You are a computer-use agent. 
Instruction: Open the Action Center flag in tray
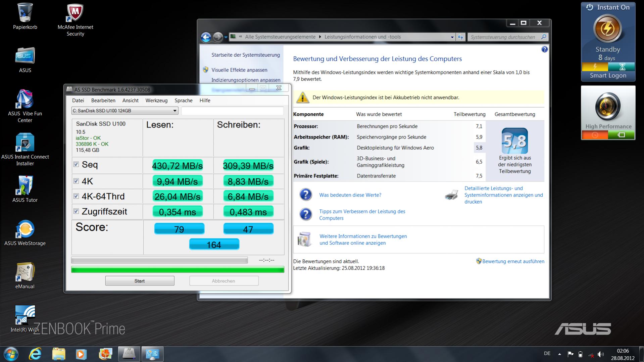tap(570, 354)
